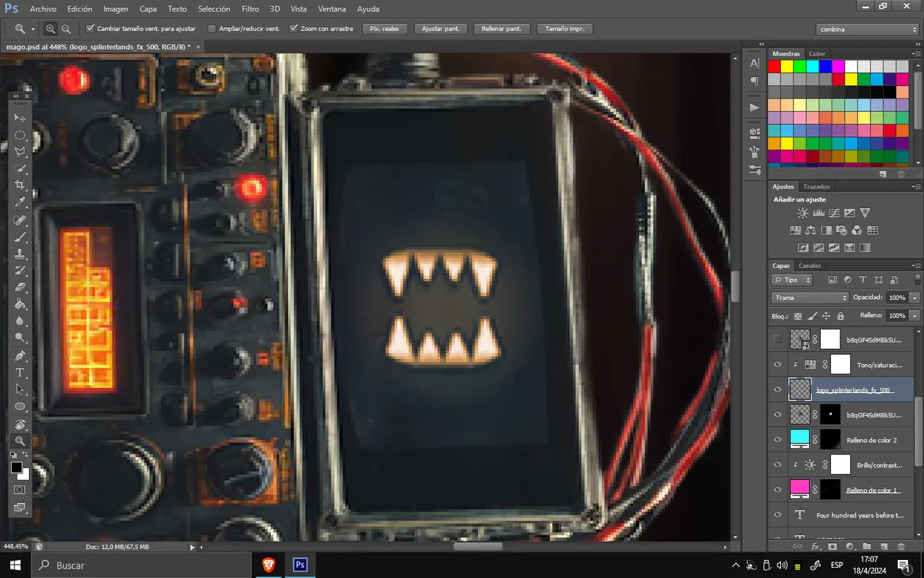Open the 'combina' workspace dropdown
924x578 pixels.
click(867, 29)
